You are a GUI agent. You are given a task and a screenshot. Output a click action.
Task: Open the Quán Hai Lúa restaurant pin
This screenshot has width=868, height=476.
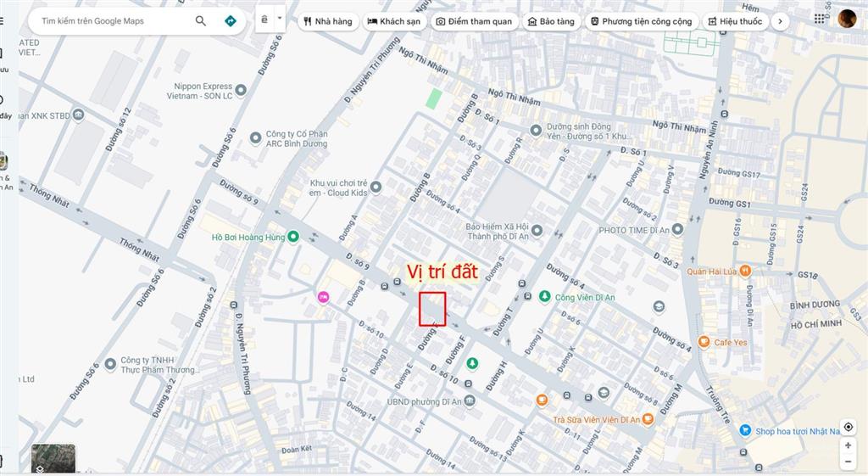[x=745, y=271]
